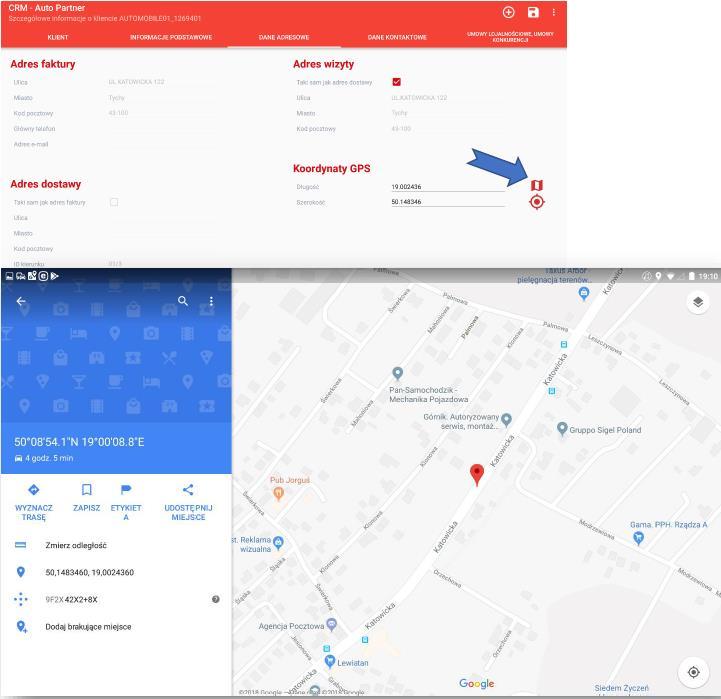Open map via red map icon beside Długość
The width and height of the screenshot is (721, 699).
point(537,185)
